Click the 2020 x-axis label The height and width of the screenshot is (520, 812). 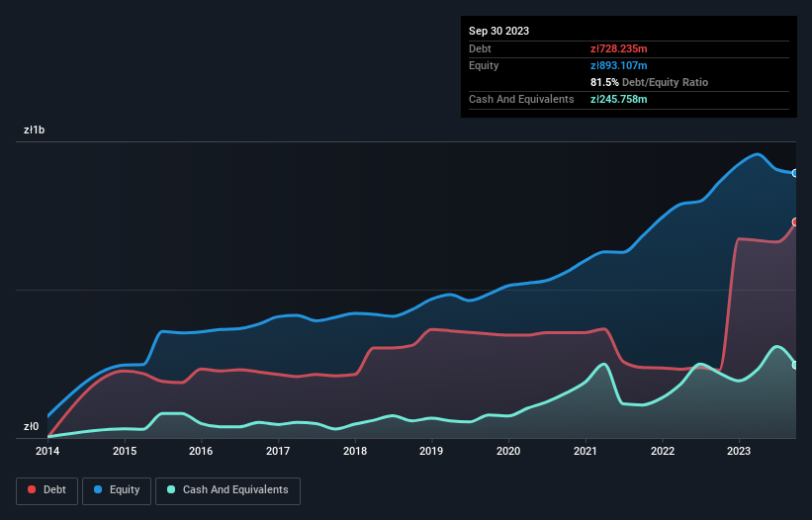[x=508, y=451]
